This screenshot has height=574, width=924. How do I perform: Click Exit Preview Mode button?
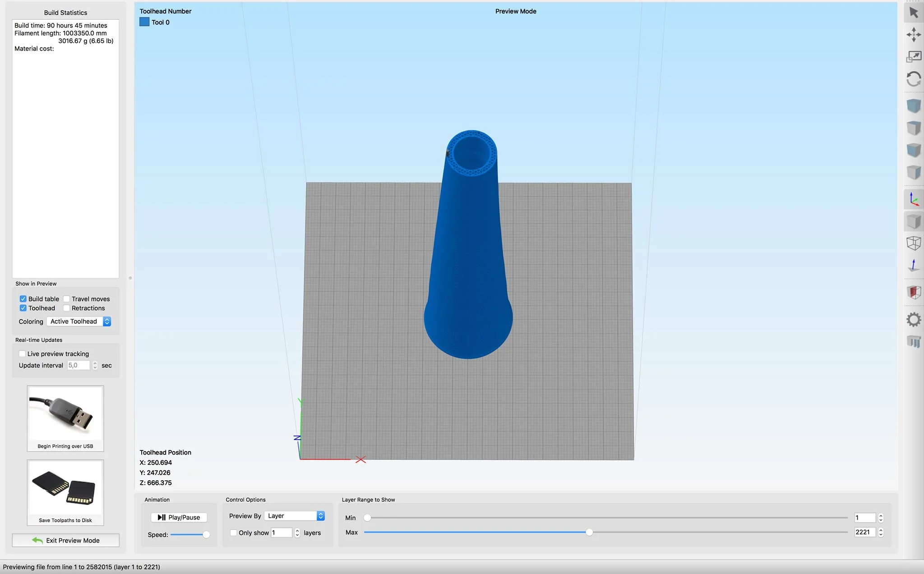66,540
